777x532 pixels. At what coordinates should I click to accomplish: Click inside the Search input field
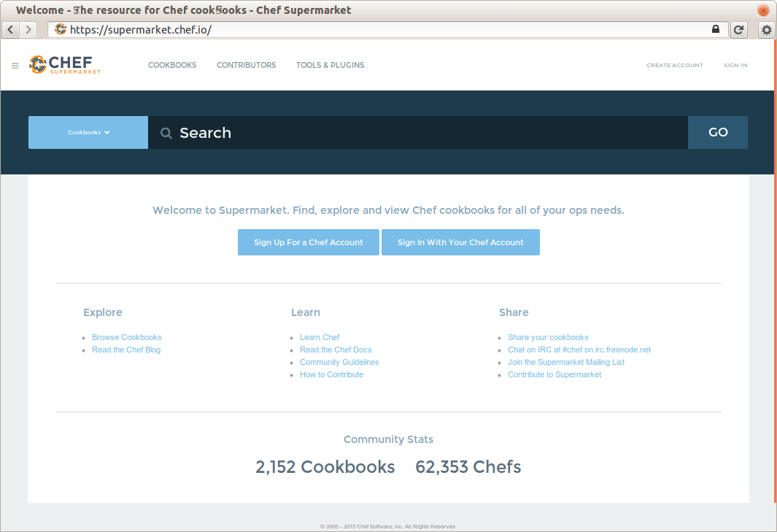tap(418, 132)
